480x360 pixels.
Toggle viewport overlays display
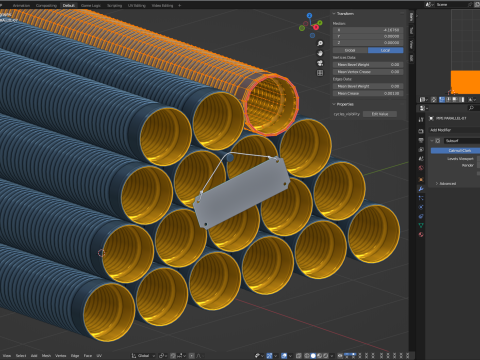(x=284, y=356)
